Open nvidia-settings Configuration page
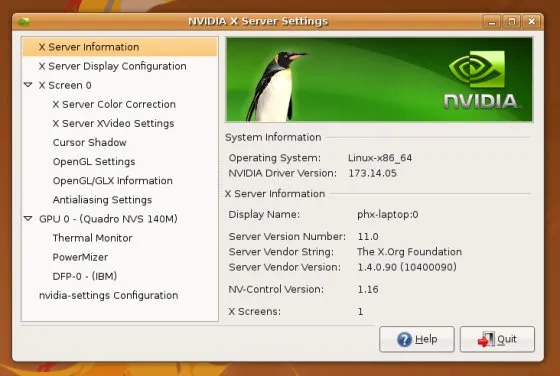The image size is (560, 376). [109, 296]
